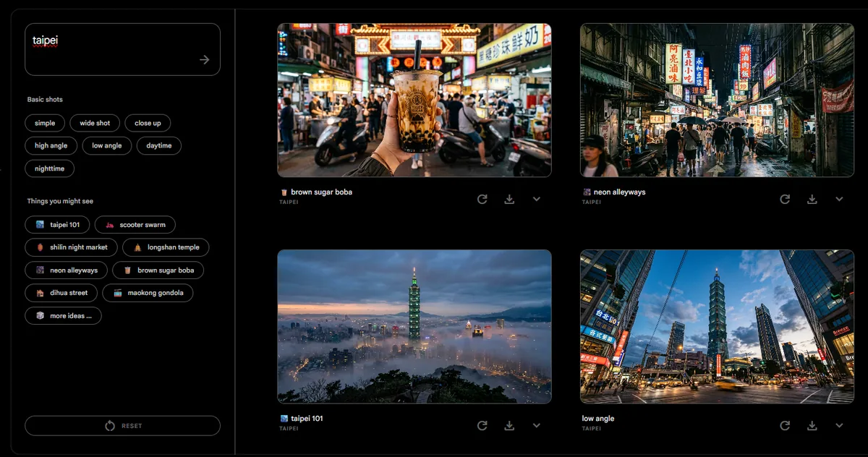The height and width of the screenshot is (457, 868).
Task: Load more ideas chip
Action: 64,316
